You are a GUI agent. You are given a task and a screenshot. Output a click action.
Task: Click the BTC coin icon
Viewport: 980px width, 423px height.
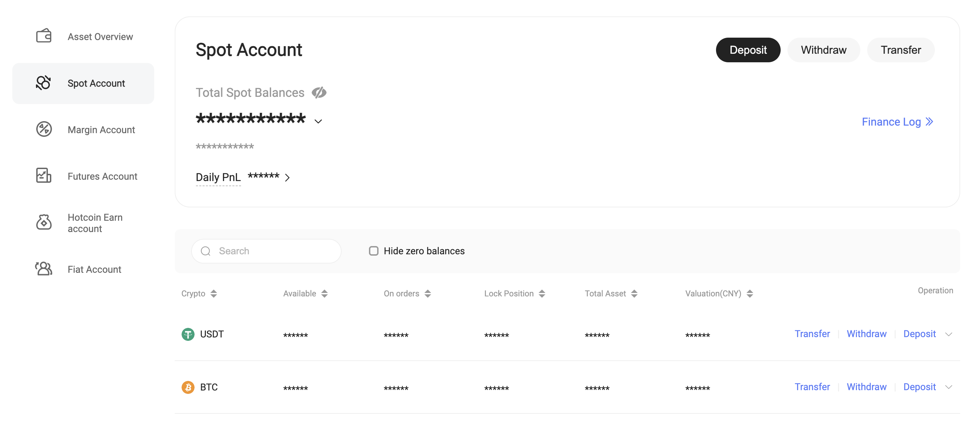(x=188, y=387)
